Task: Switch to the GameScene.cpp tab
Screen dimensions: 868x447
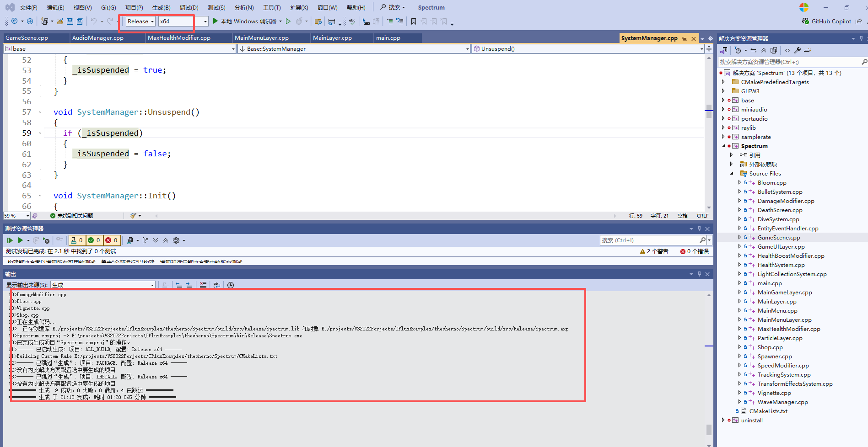Action: click(x=27, y=38)
